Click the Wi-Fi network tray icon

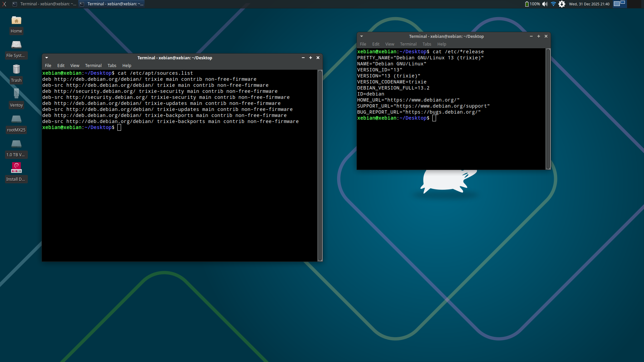(553, 4)
